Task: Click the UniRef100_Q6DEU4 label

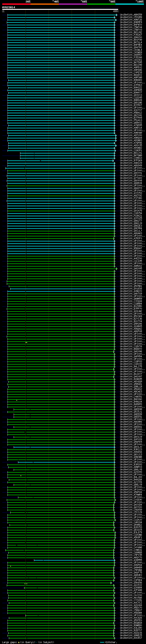Action: click(x=131, y=183)
